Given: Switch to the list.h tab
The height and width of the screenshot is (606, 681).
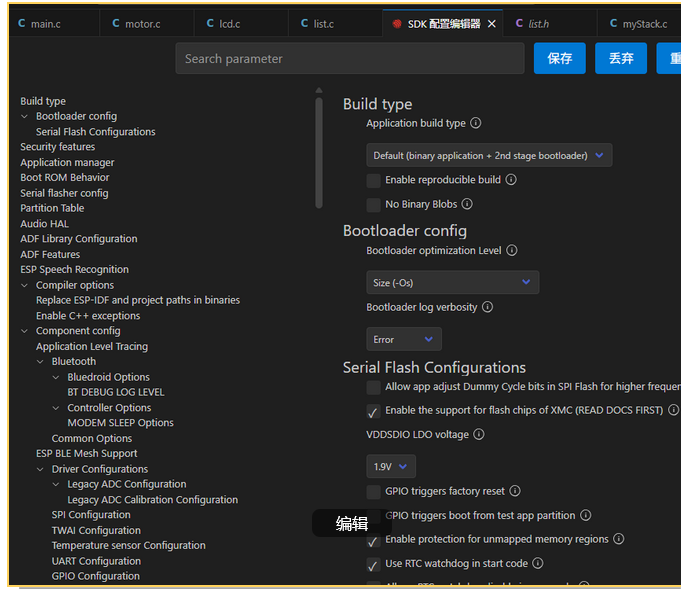Looking at the screenshot, I should click(x=550, y=23).
